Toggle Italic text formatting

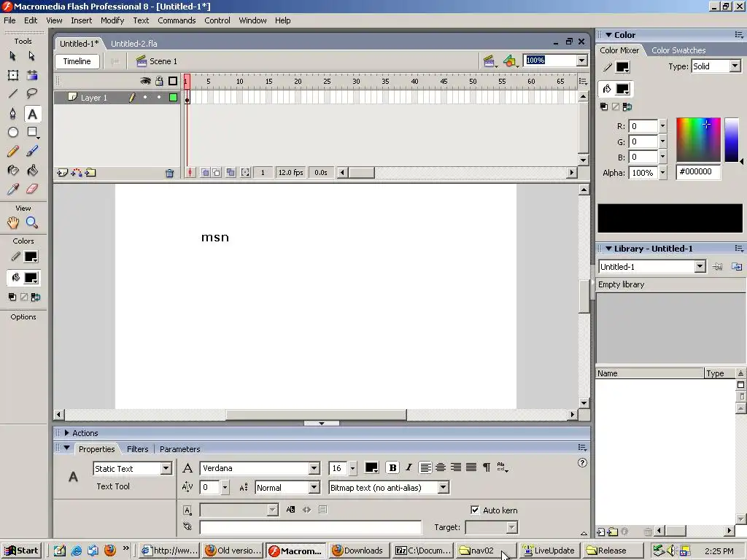(409, 467)
